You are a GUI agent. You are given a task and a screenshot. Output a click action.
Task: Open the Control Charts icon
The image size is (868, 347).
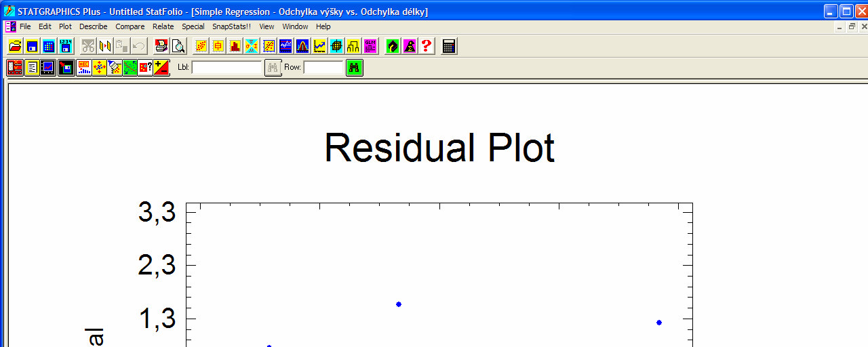[x=285, y=46]
